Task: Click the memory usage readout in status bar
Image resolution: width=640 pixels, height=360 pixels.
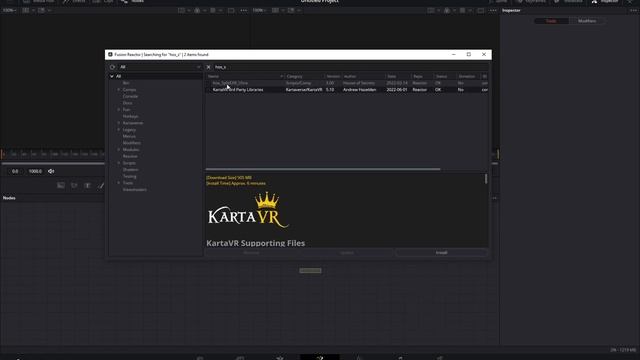Action: coord(623,350)
